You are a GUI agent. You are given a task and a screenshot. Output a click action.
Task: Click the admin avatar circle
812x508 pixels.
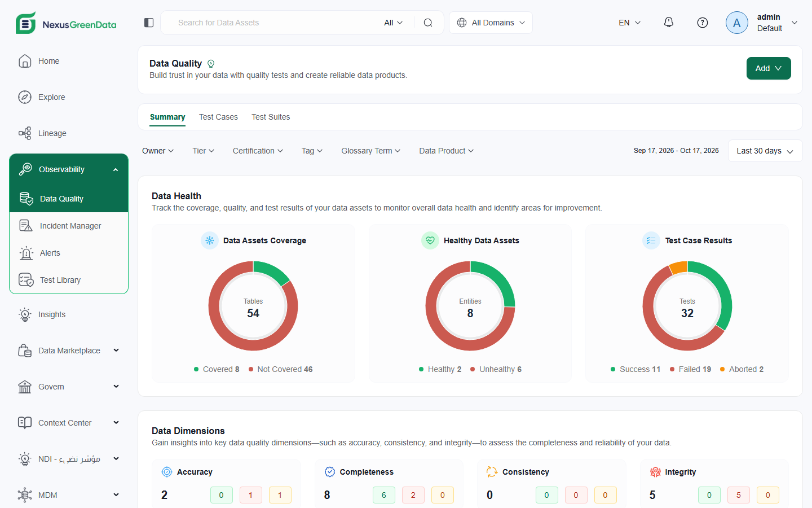[x=737, y=23]
